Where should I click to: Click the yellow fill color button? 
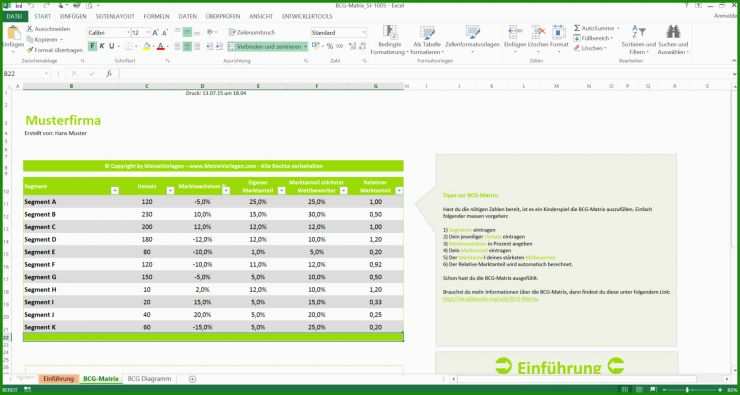point(146,46)
